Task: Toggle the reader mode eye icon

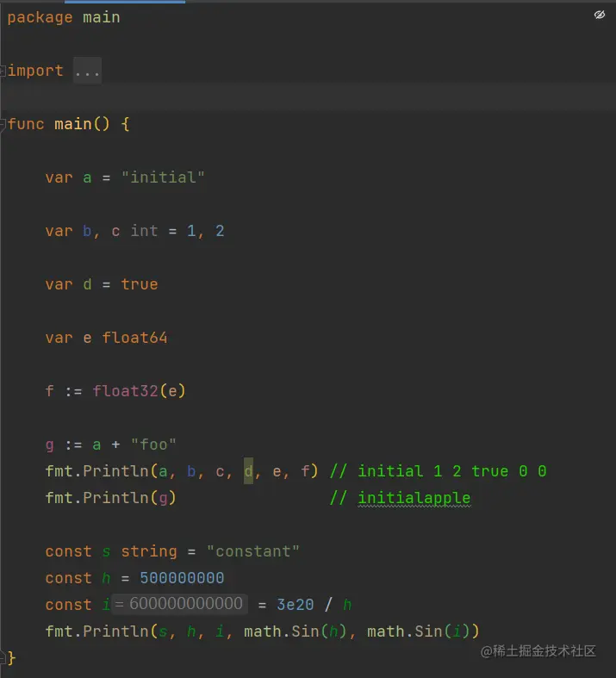Action: 599,16
